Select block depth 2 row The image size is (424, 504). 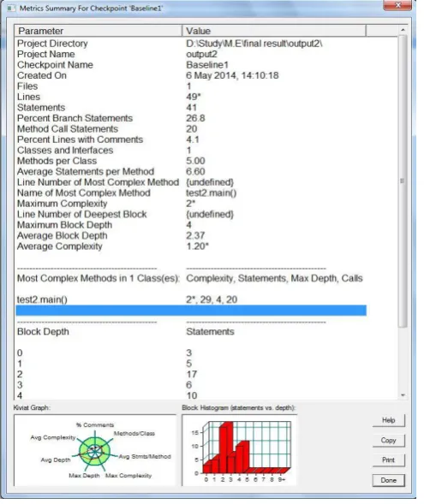click(191, 374)
